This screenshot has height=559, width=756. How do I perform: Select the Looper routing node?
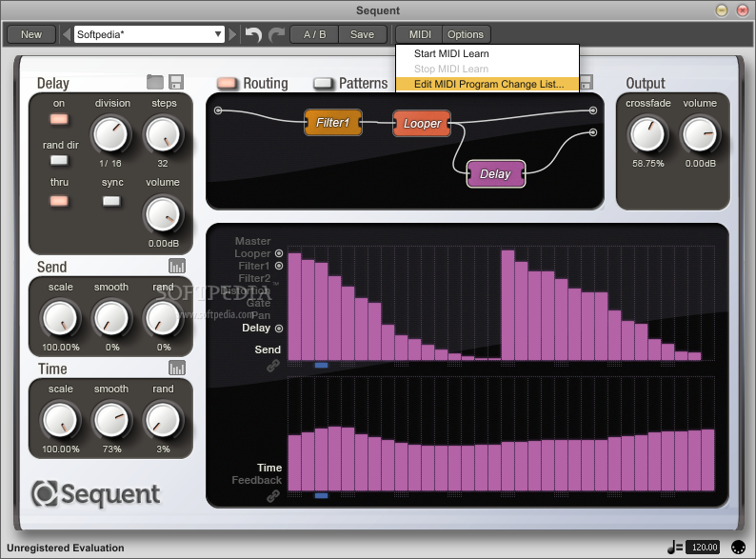coord(422,124)
